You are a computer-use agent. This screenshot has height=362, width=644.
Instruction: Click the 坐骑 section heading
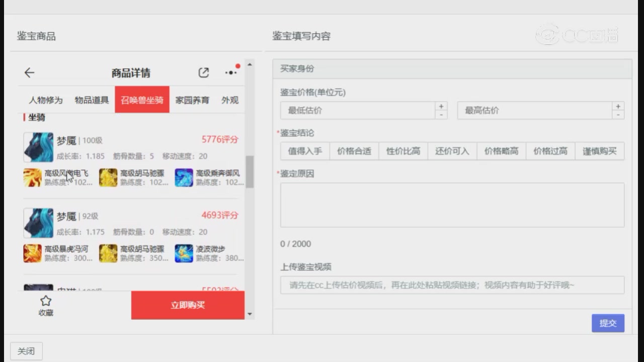(x=36, y=117)
